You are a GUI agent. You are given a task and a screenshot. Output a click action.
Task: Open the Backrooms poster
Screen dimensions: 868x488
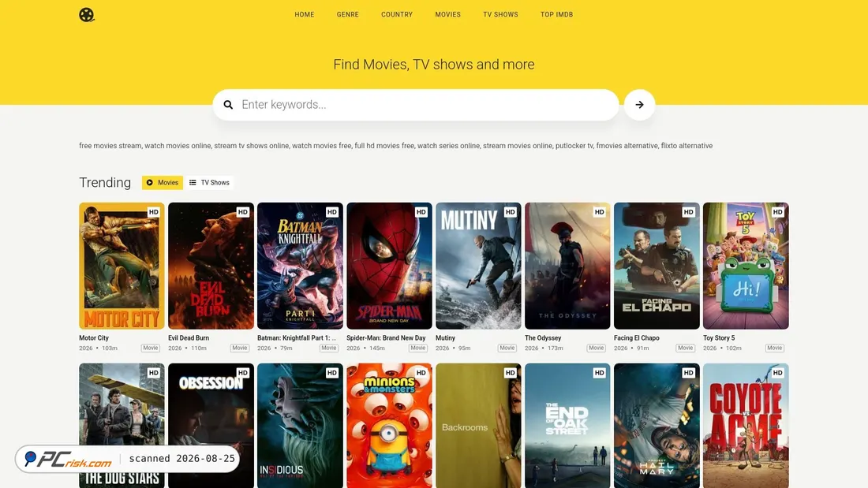(x=478, y=426)
